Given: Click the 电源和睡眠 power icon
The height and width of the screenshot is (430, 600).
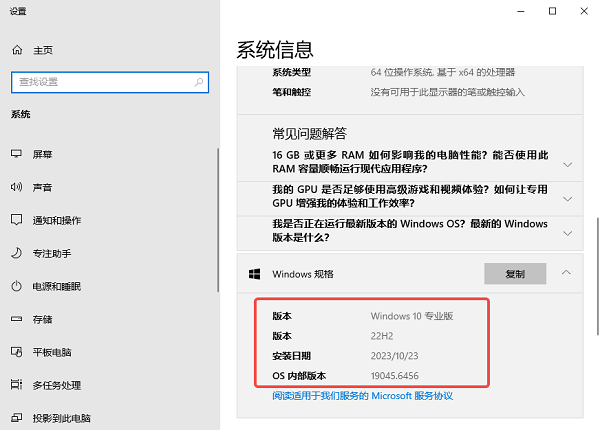Looking at the screenshot, I should tap(16, 286).
